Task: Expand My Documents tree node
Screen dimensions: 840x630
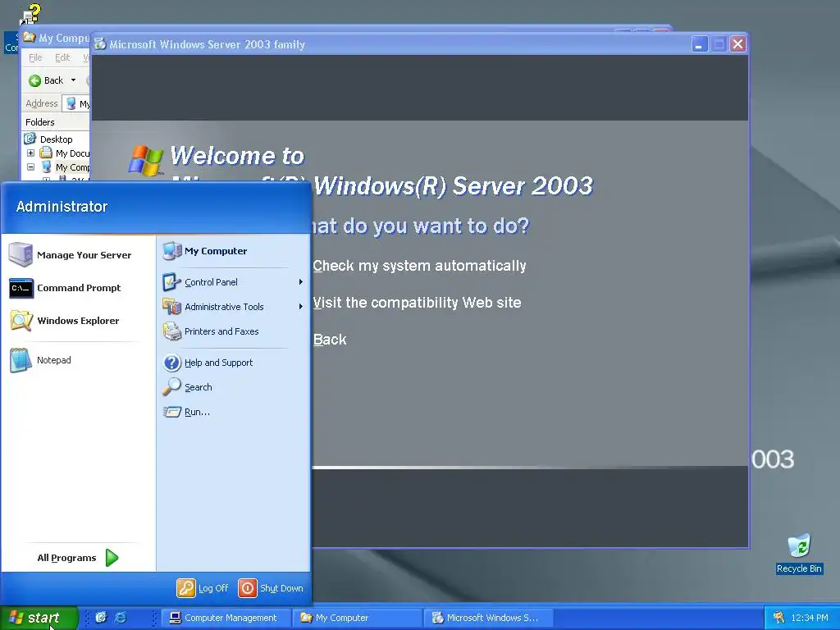Action: [x=30, y=153]
